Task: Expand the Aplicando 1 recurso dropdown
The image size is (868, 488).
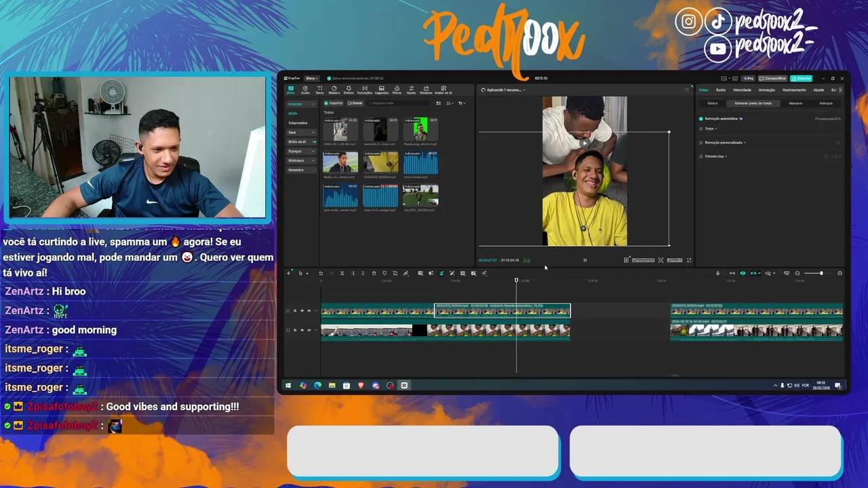Action: click(503, 90)
